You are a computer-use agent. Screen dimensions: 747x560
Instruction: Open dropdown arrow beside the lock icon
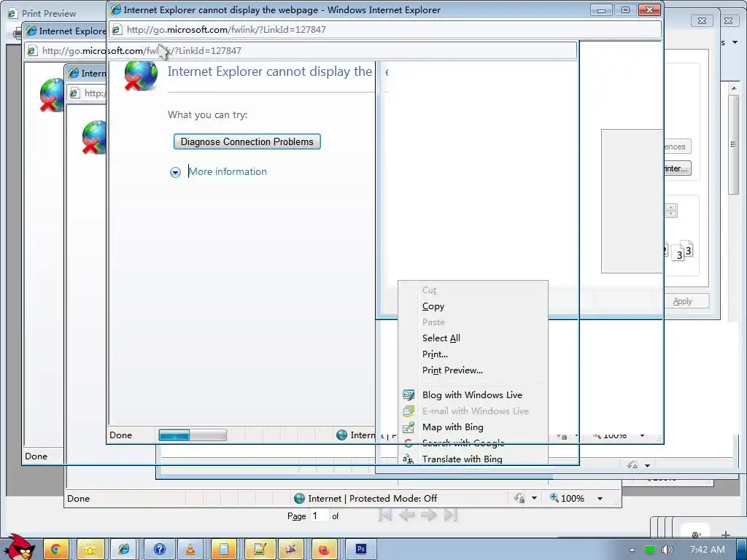point(534,499)
